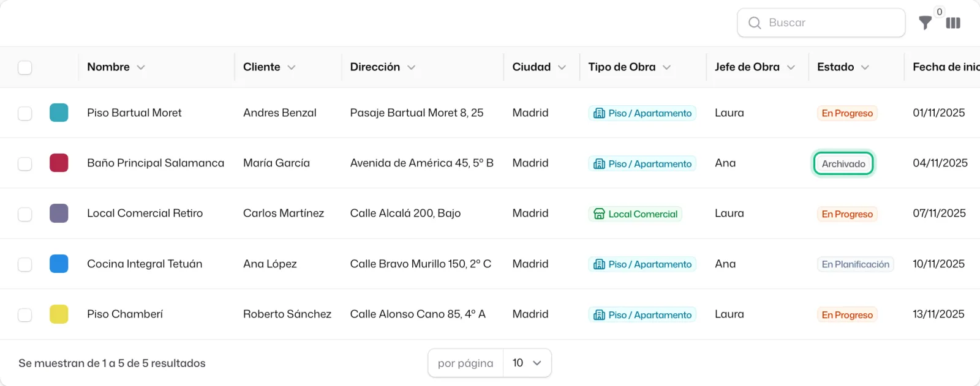Open the column visibility icon

pos(953,23)
